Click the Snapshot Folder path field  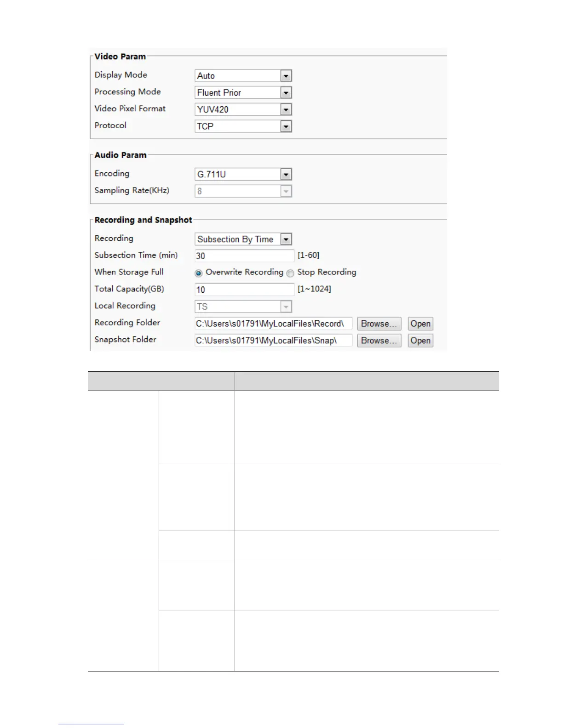coord(273,341)
